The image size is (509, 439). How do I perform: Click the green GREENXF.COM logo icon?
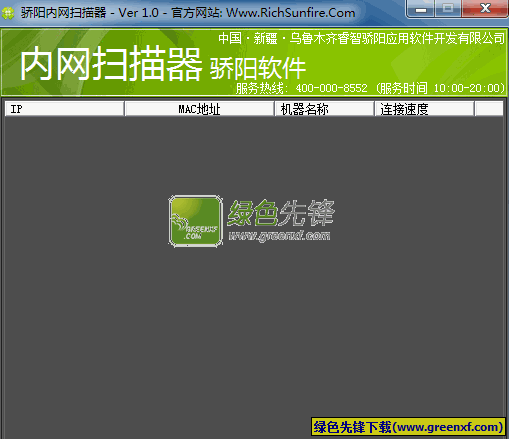click(x=196, y=221)
